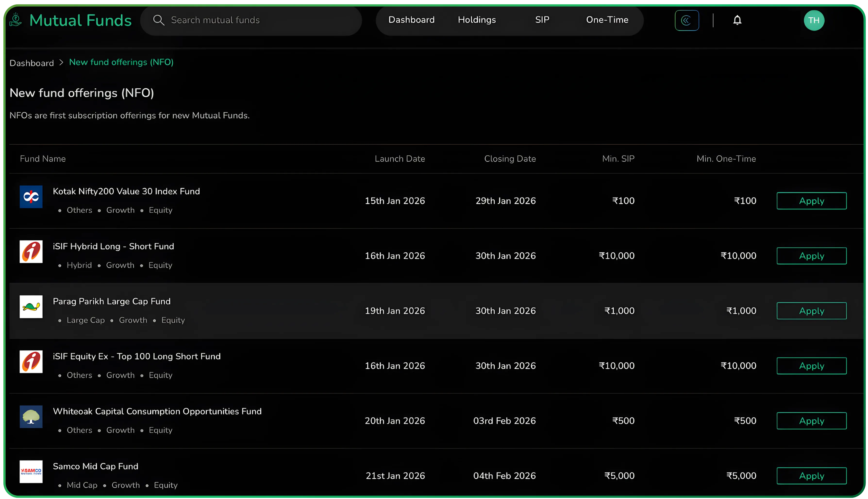
Task: Click Kotak closing date 29th Jan 2026
Action: point(505,201)
